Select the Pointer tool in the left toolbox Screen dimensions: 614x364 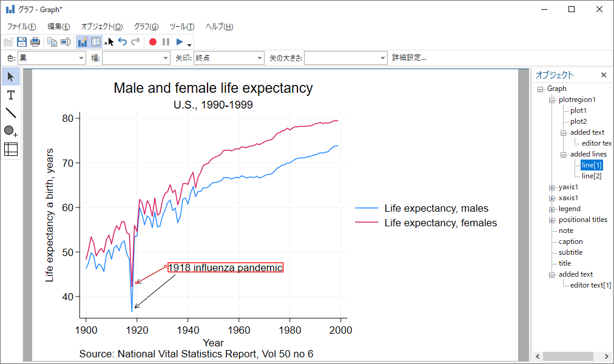click(11, 76)
